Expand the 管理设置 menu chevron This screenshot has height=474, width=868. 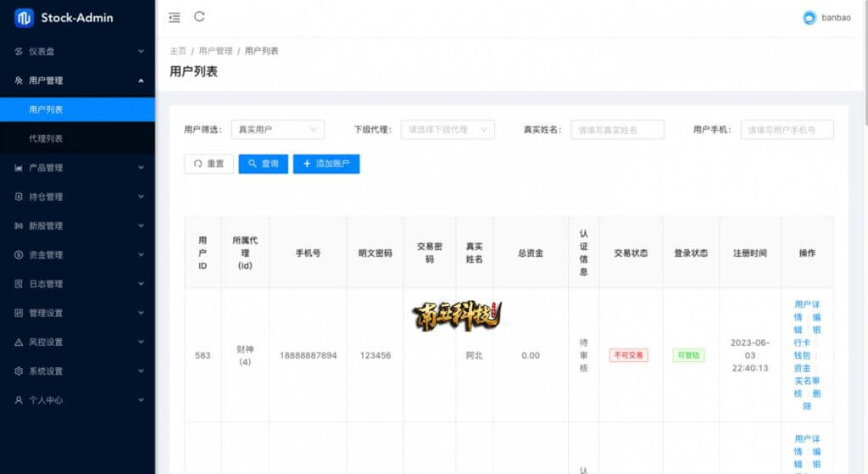[142, 313]
